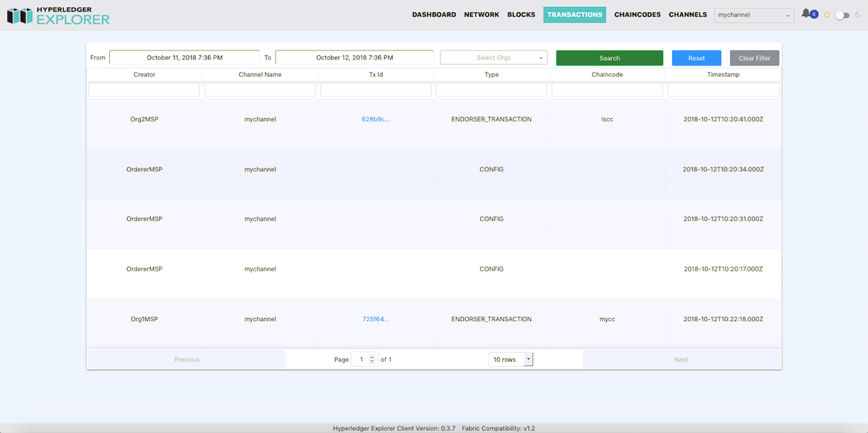Sort by the Tx Id column header

tap(376, 74)
